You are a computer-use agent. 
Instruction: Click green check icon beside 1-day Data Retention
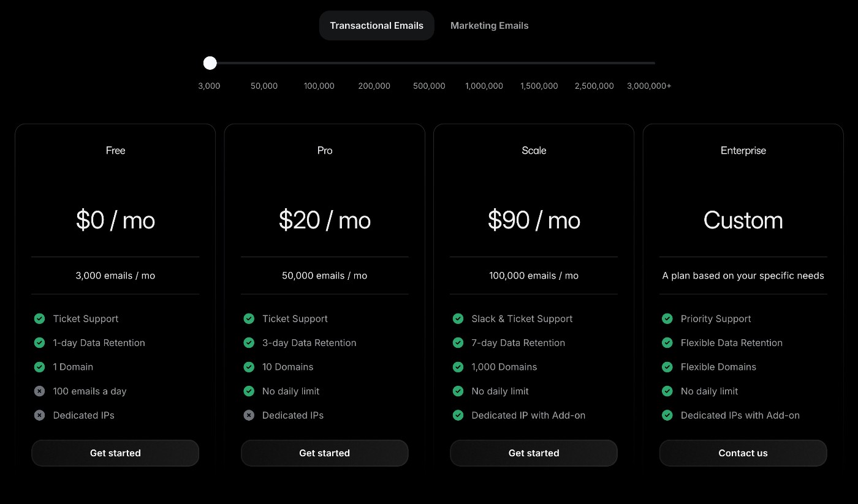click(x=39, y=343)
